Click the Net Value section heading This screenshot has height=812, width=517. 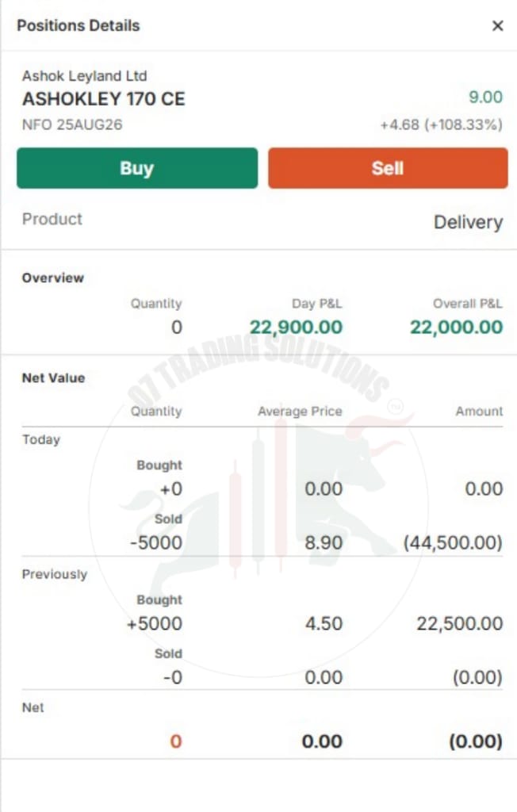click(x=53, y=377)
